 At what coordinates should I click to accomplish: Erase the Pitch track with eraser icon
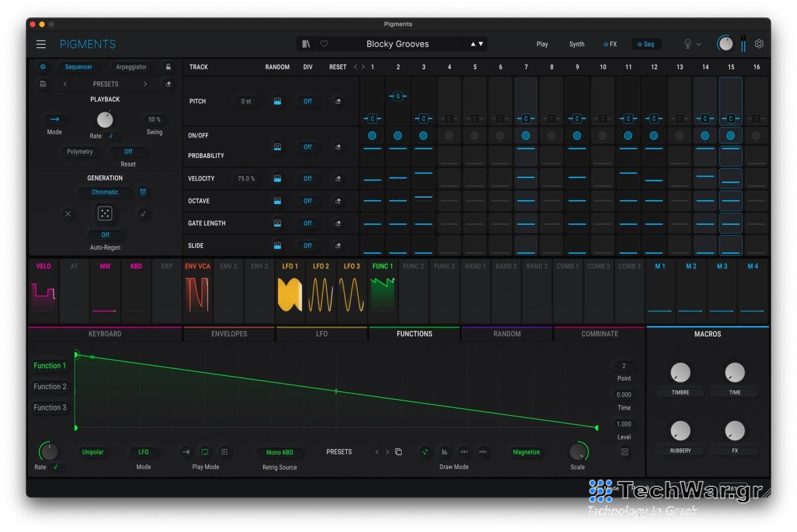[x=338, y=102]
